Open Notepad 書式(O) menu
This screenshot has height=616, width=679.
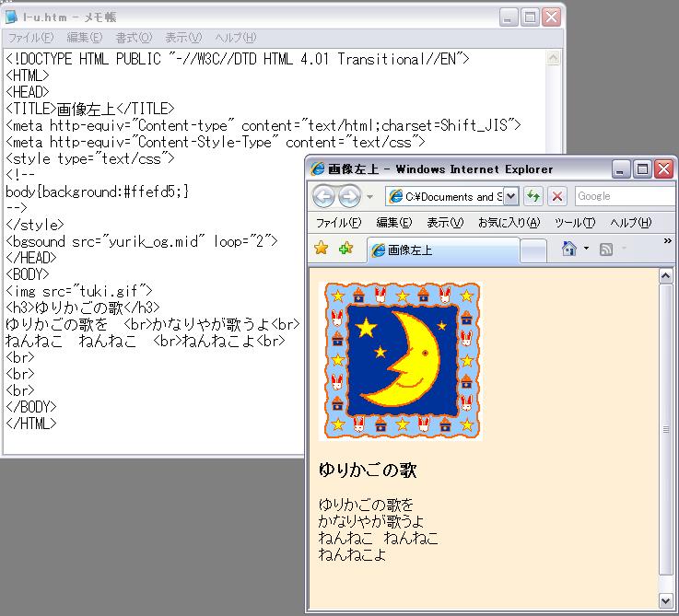pyautogui.click(x=135, y=38)
